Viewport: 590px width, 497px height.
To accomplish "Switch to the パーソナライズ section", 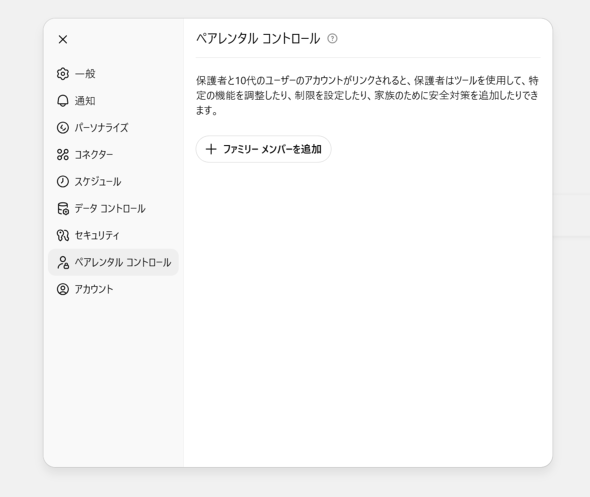I will (x=113, y=128).
